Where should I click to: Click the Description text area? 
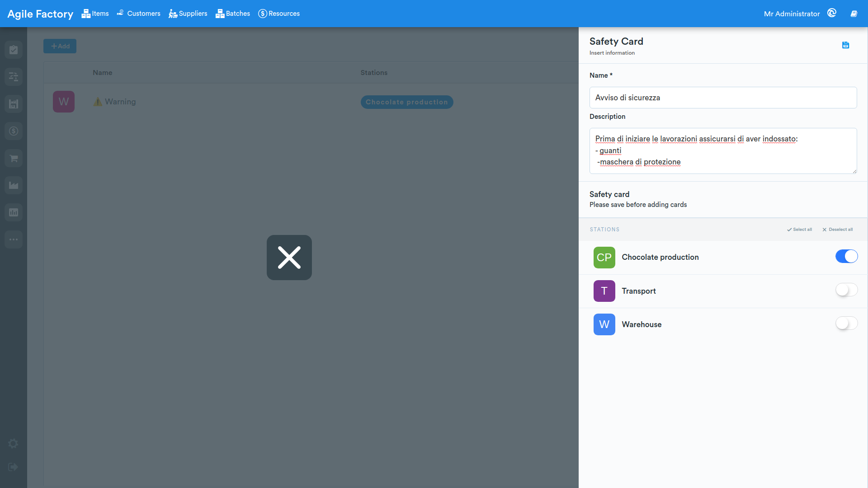(x=723, y=151)
